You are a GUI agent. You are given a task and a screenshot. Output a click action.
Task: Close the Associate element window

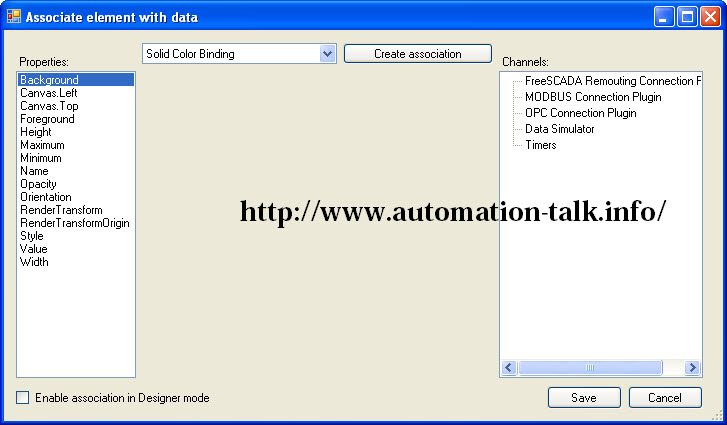(x=710, y=17)
